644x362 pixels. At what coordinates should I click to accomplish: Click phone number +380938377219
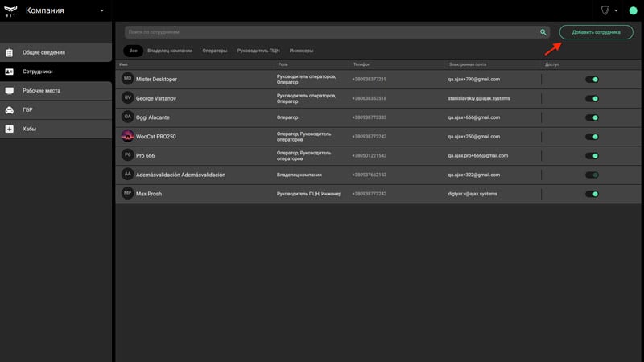[369, 79]
